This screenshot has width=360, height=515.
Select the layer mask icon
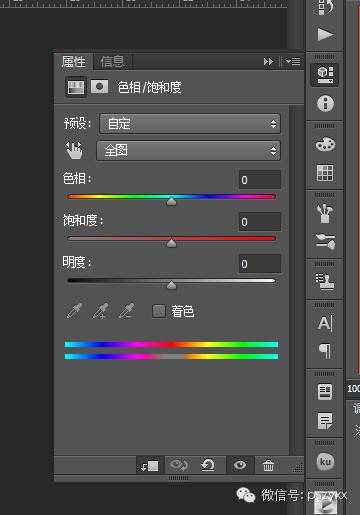tap(99, 87)
